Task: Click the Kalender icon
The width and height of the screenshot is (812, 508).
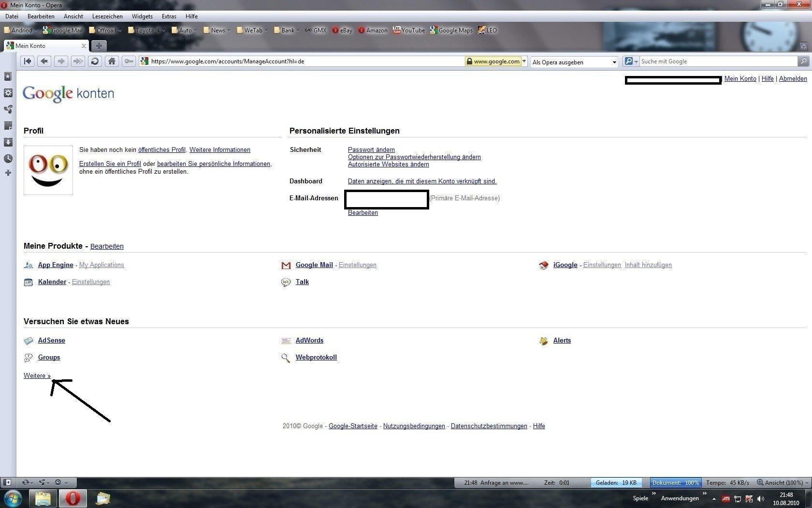Action: click(29, 282)
